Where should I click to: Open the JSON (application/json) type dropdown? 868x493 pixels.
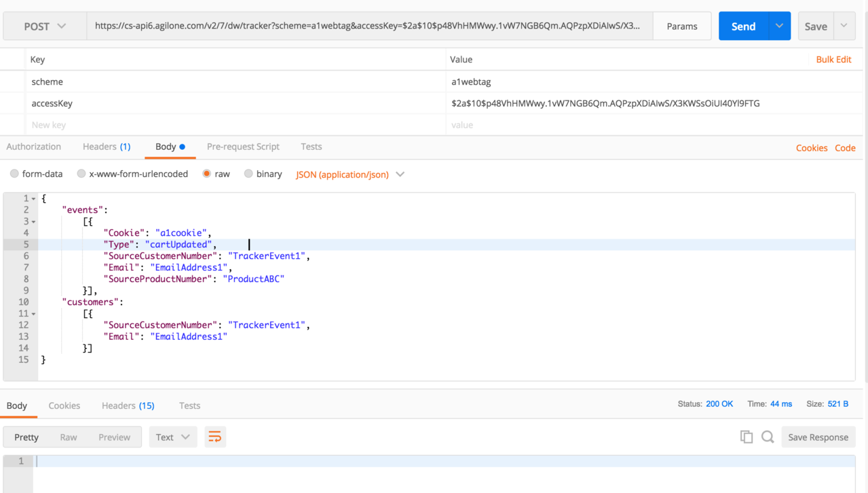tap(349, 174)
